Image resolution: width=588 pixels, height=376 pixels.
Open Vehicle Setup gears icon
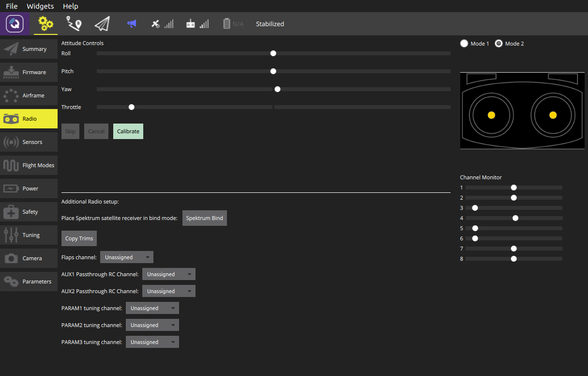pos(45,24)
